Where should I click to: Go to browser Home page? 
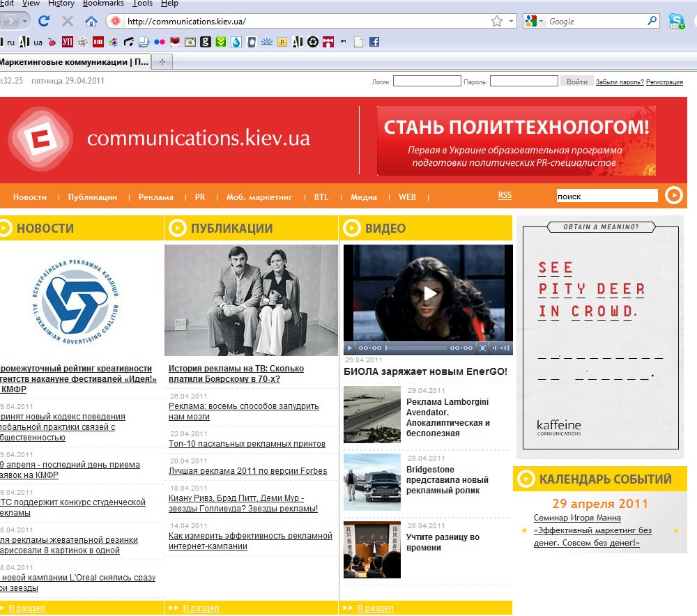tap(91, 21)
